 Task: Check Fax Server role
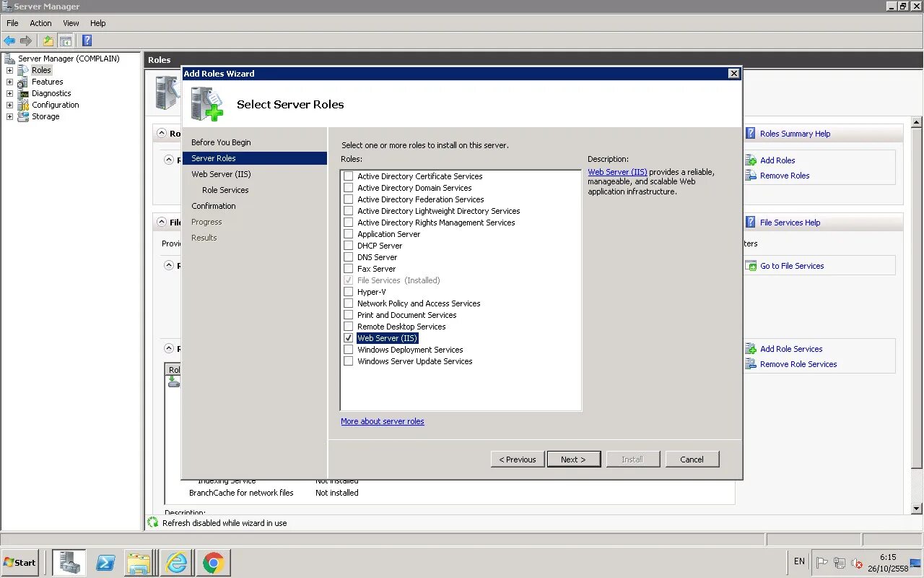349,269
